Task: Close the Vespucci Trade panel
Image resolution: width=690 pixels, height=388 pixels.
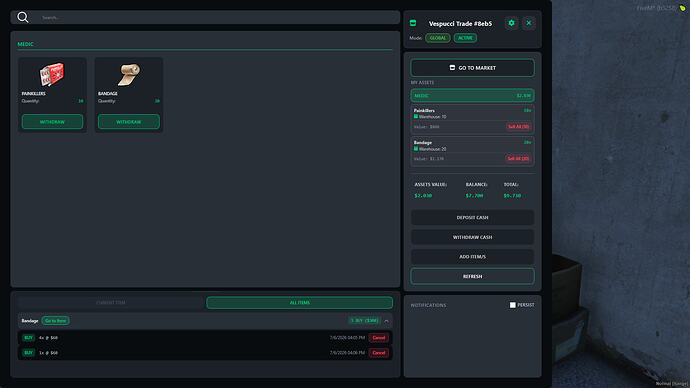Action: (529, 23)
